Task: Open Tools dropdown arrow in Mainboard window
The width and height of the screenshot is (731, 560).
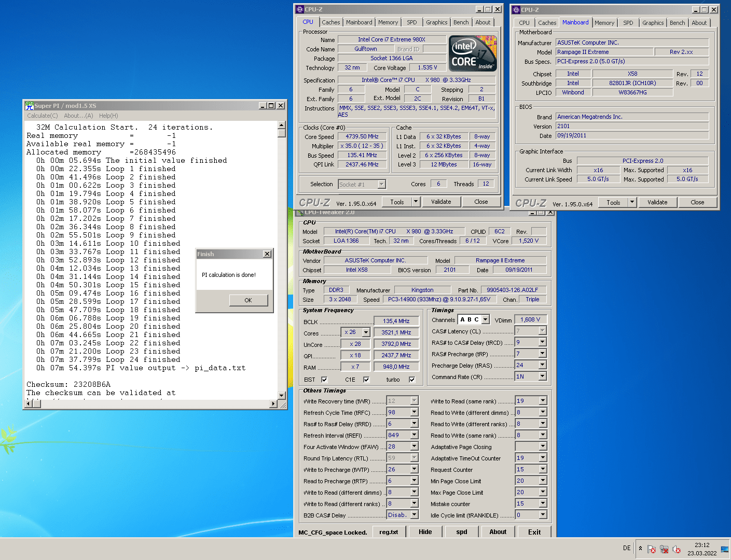Action: [632, 202]
